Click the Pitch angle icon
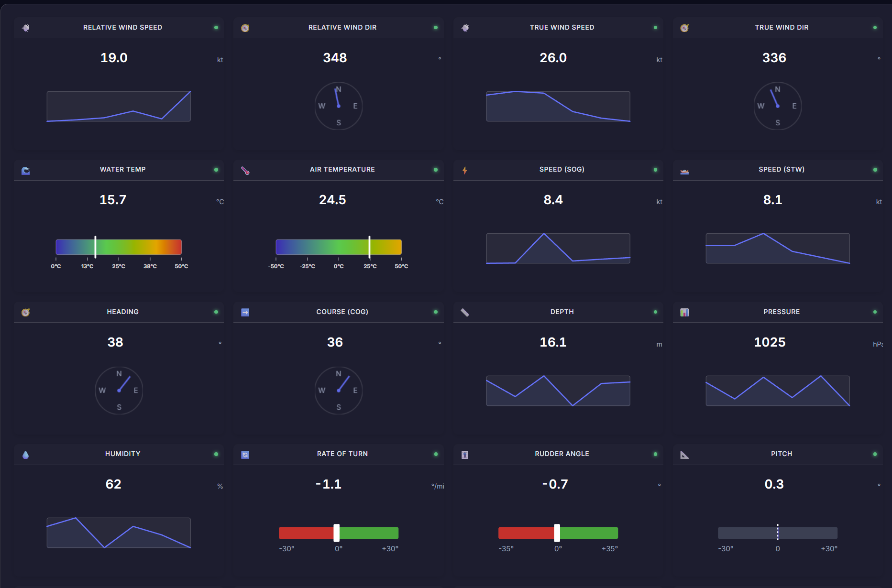The image size is (892, 588). click(684, 455)
